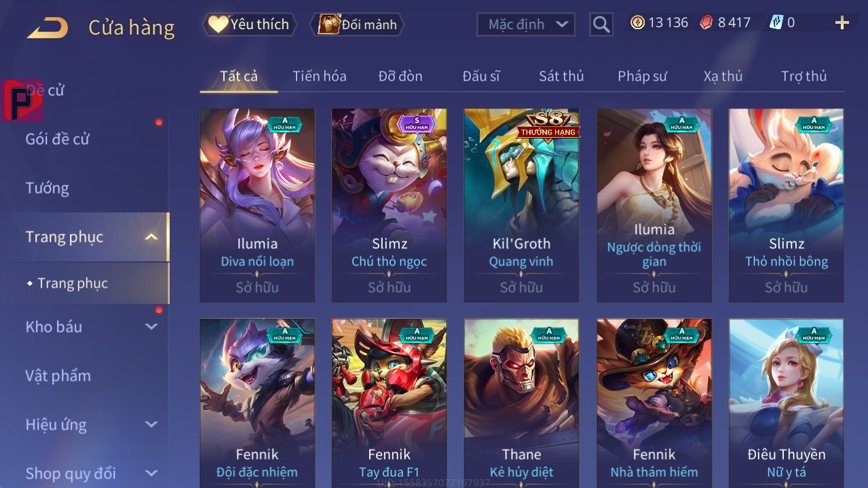Tap the red ruby currency icon
Image resolution: width=868 pixels, height=488 pixels.
707,22
